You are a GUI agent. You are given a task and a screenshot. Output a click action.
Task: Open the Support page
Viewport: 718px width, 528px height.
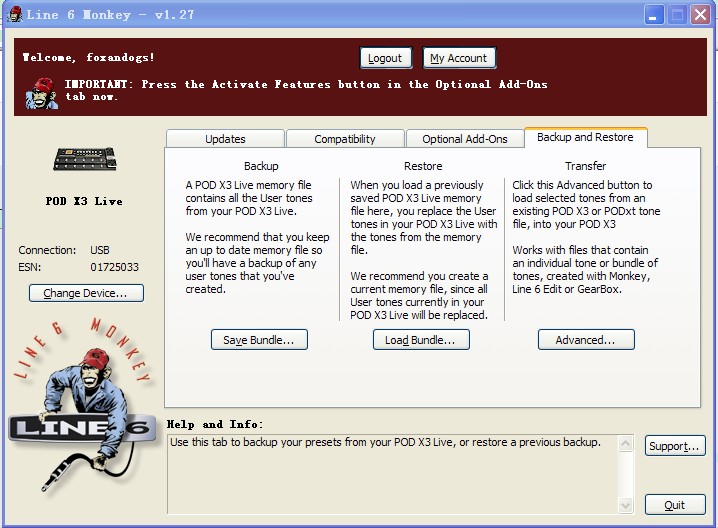(x=675, y=446)
